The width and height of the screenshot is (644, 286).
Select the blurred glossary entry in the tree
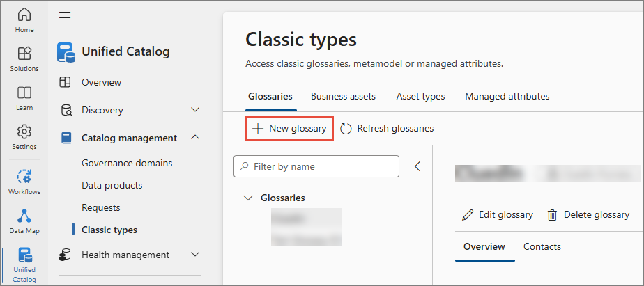[307, 227]
